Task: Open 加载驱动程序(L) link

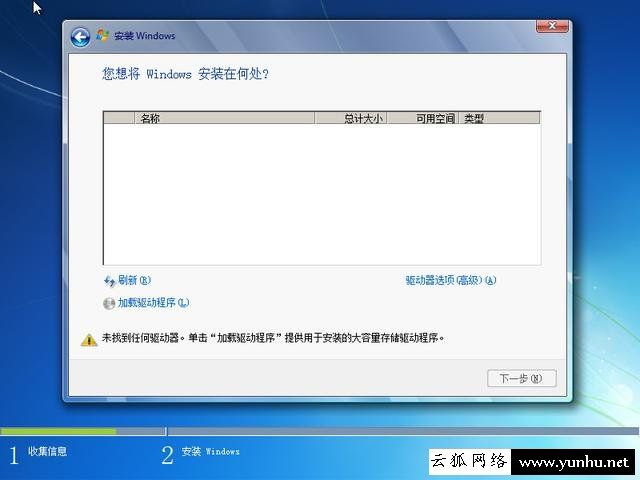Action: pos(153,302)
